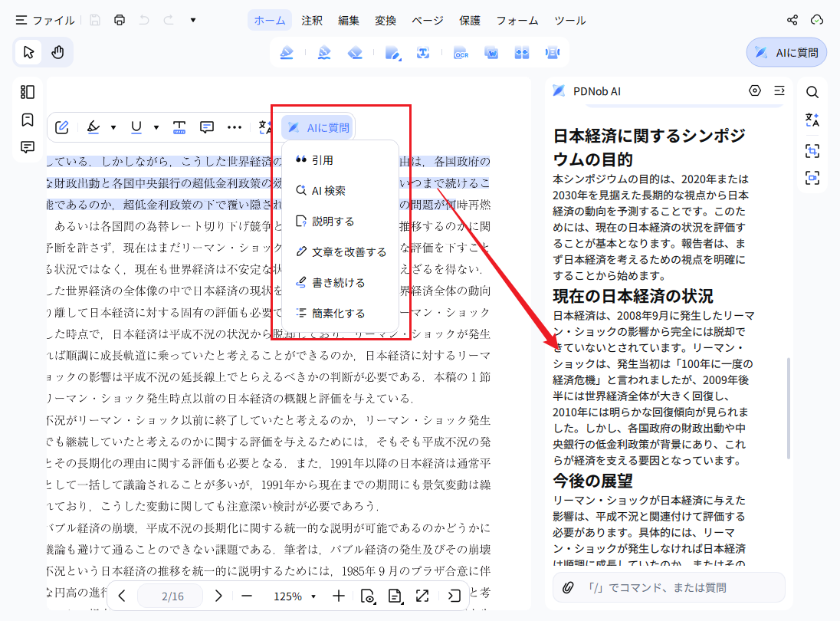Click the translate icon in right sidebar
This screenshot has height=621, width=840.
click(812, 120)
